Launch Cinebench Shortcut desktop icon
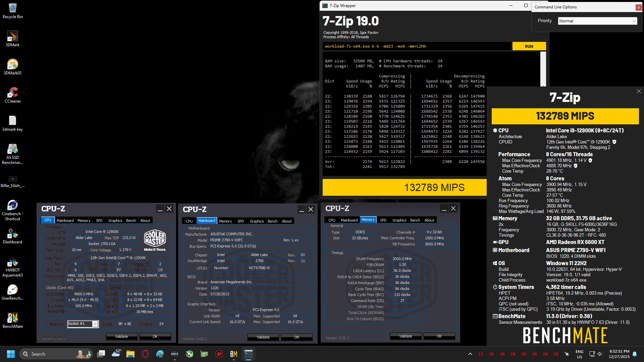 tap(12, 210)
